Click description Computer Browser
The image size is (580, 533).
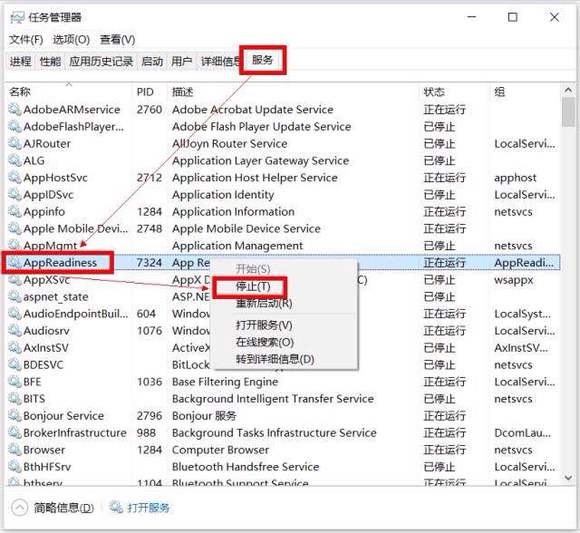pyautogui.click(x=220, y=450)
